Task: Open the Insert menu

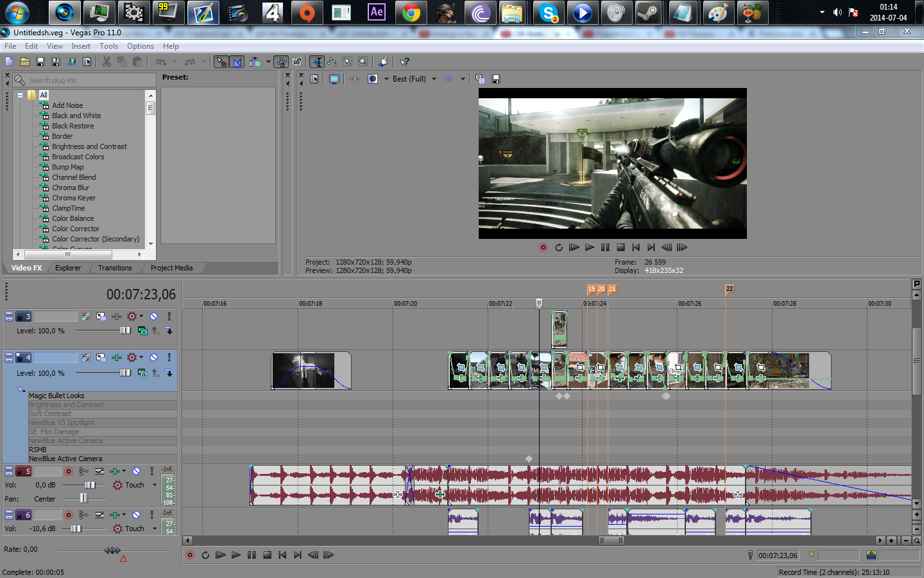Action: click(x=81, y=46)
